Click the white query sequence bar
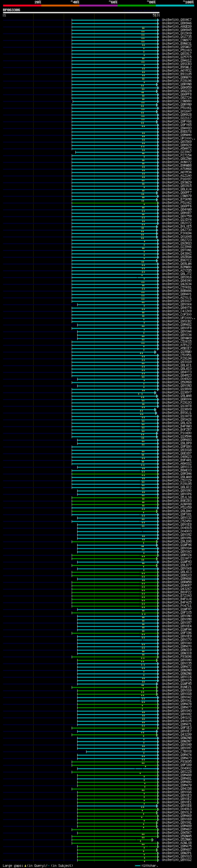Screen dimensions: 197x868 (81, 13)
